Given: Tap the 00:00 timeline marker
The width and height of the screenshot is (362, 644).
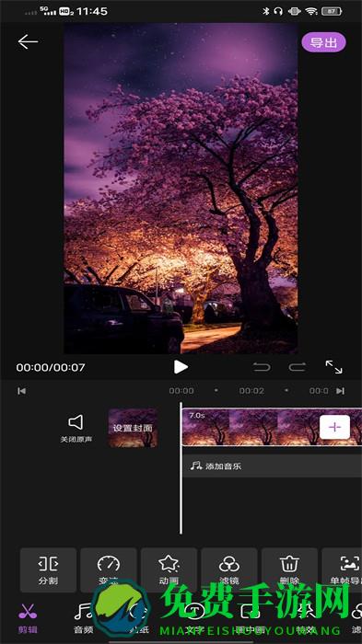Looking at the screenshot, I should (x=181, y=391).
